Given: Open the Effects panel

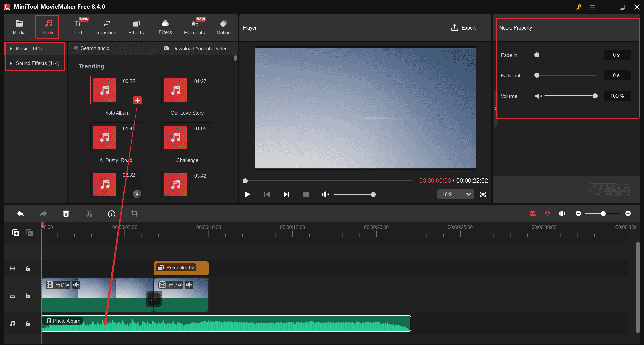Looking at the screenshot, I should pos(136,26).
